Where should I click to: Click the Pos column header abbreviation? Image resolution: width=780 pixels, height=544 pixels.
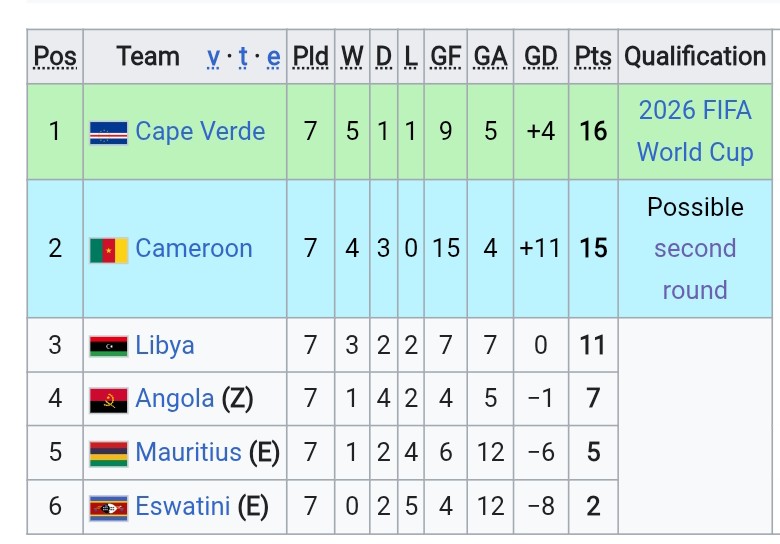tap(55, 56)
